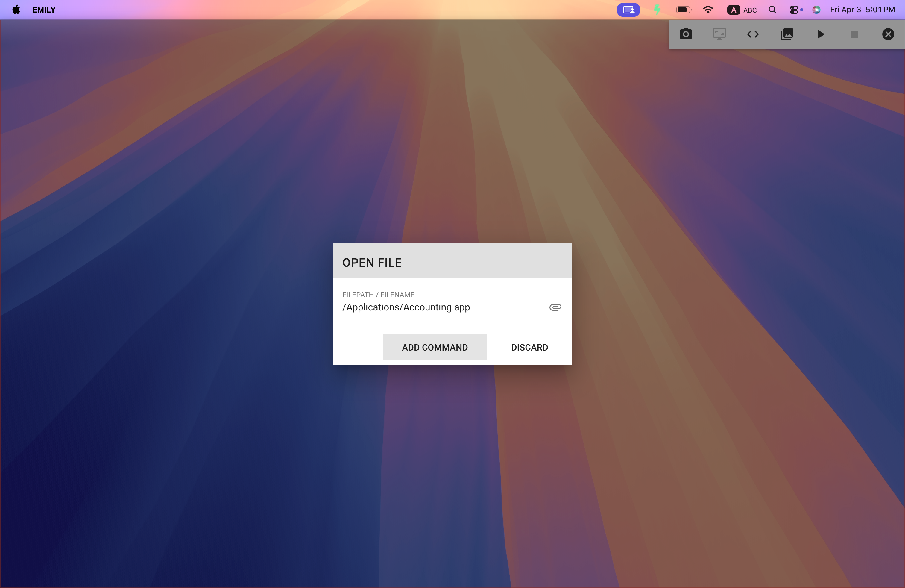
Task: Click the Siri icon in menu bar
Action: click(x=816, y=10)
